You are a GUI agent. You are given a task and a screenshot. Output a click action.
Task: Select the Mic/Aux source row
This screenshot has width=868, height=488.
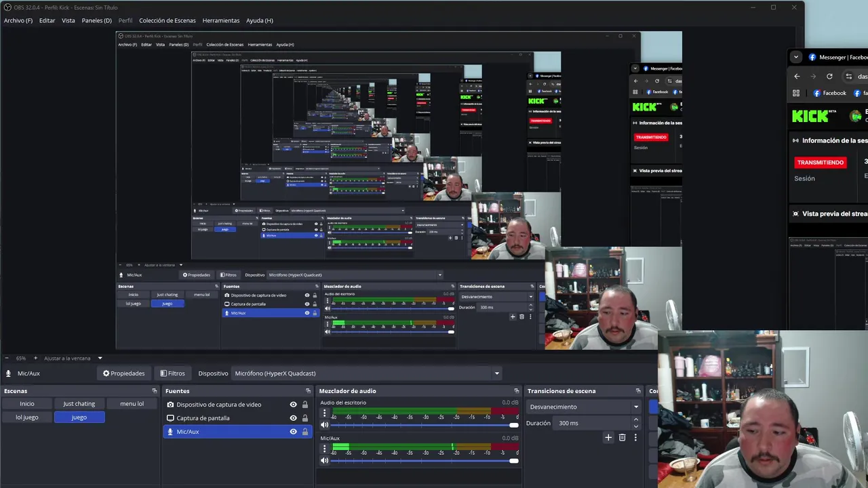click(x=237, y=432)
